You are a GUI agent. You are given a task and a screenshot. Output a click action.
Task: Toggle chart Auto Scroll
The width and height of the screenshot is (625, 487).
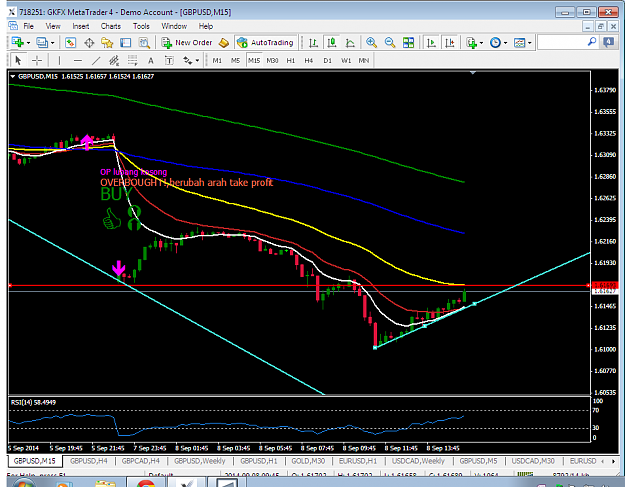click(x=431, y=43)
